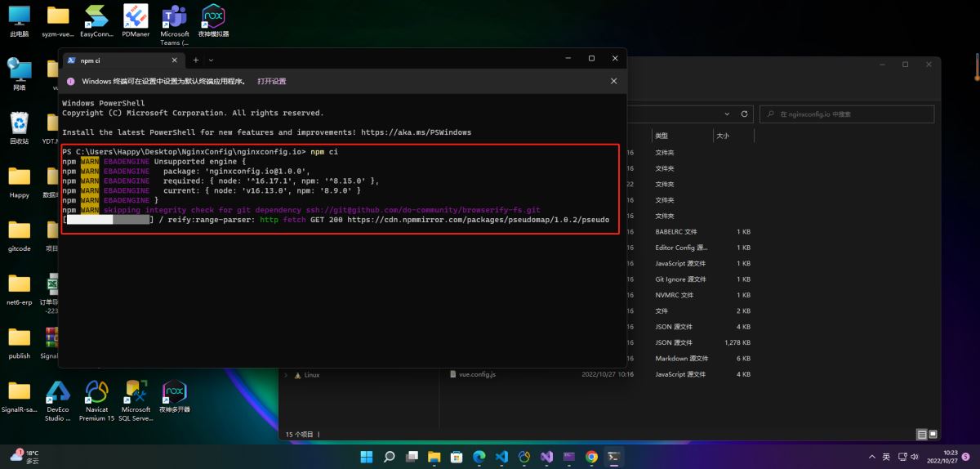Open the Windows Start menu
Screen dimensions: 980x469
tap(367, 457)
